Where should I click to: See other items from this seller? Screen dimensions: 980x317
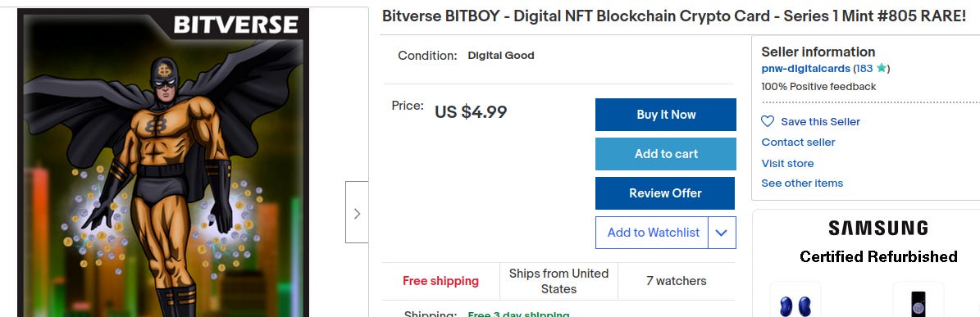(802, 183)
